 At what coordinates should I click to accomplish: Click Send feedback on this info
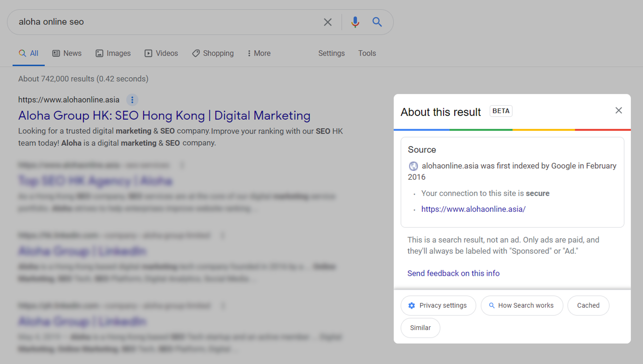point(453,273)
